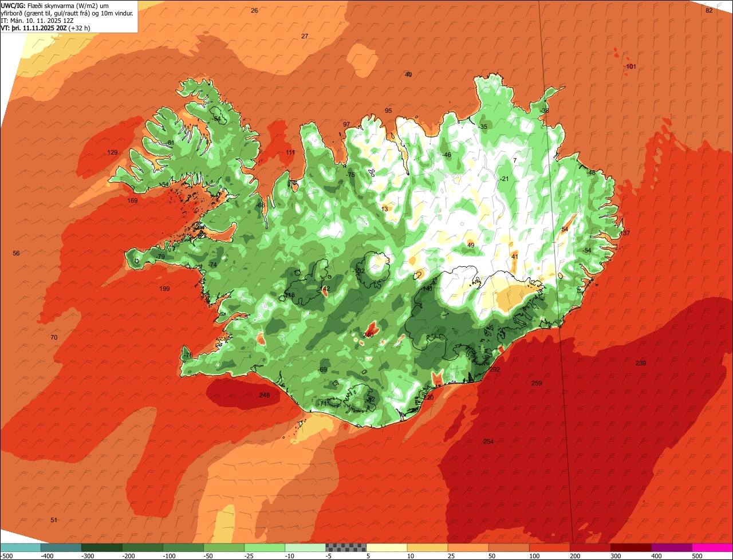This screenshot has height=560, width=733.
Task: Click the map value 199 in Faxaflói bay
Action: pos(165,289)
